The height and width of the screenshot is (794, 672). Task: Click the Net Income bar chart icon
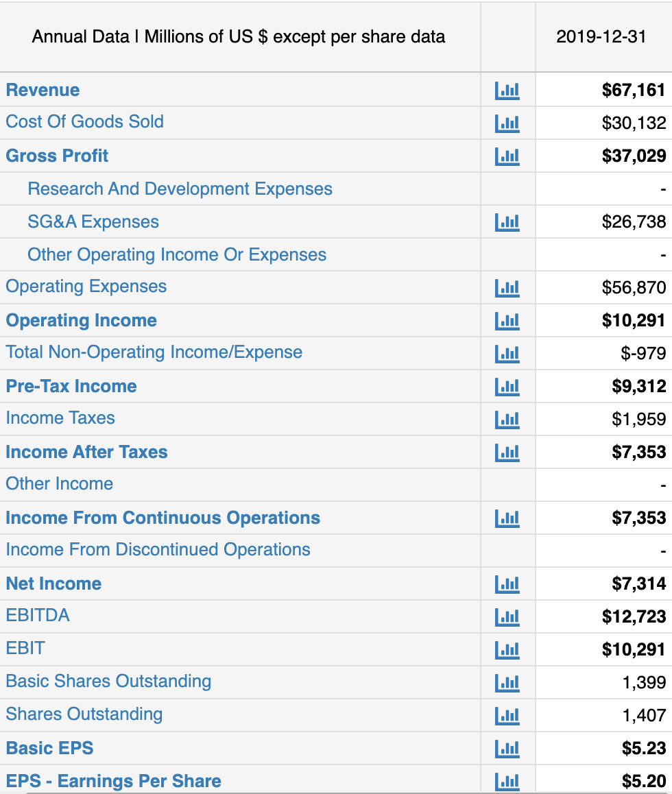(507, 584)
